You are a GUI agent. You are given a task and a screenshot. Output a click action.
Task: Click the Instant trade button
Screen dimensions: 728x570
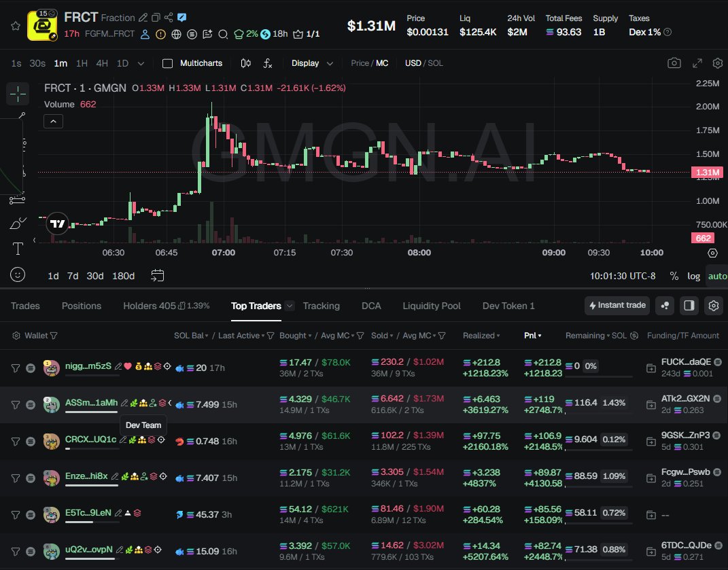[617, 306]
